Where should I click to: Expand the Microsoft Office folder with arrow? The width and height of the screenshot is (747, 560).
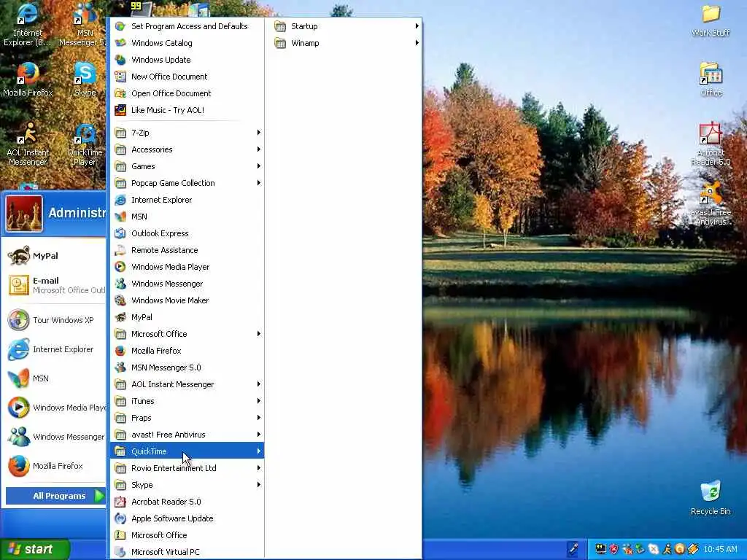pos(187,334)
